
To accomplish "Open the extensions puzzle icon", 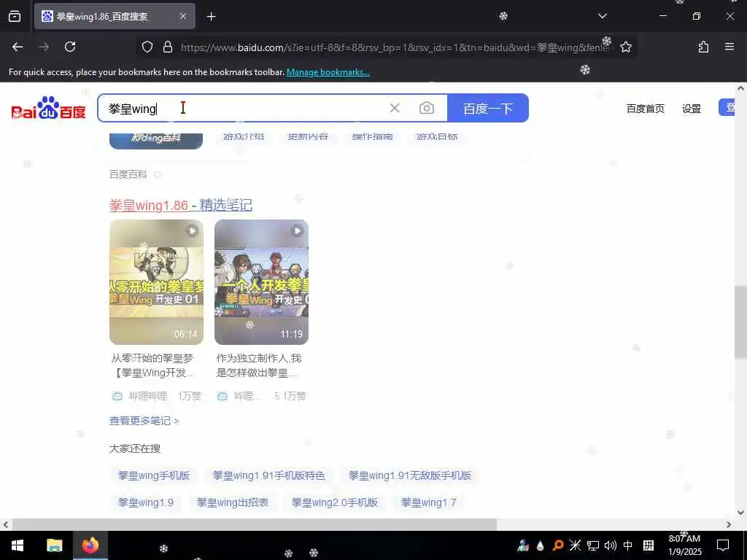I will [703, 47].
